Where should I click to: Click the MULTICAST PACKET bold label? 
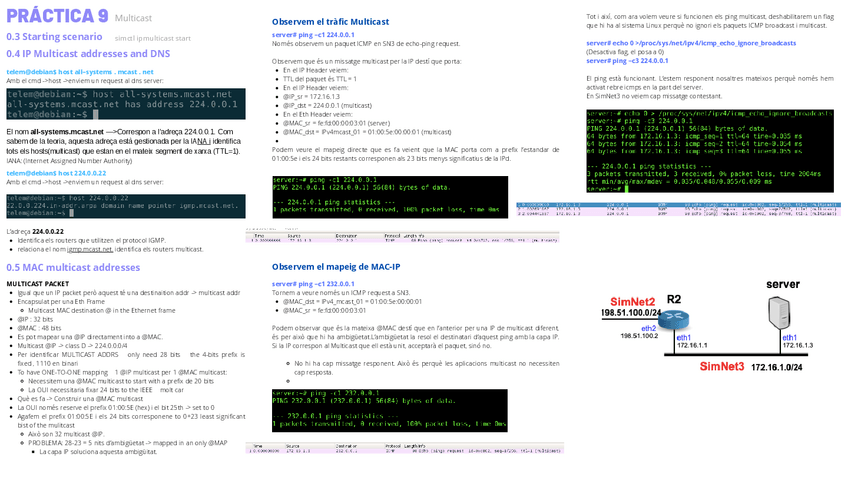38,283
